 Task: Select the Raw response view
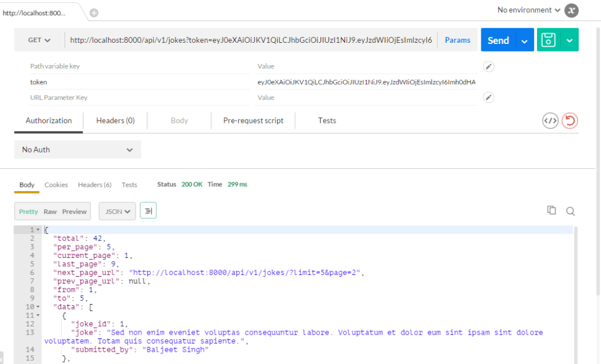click(50, 212)
